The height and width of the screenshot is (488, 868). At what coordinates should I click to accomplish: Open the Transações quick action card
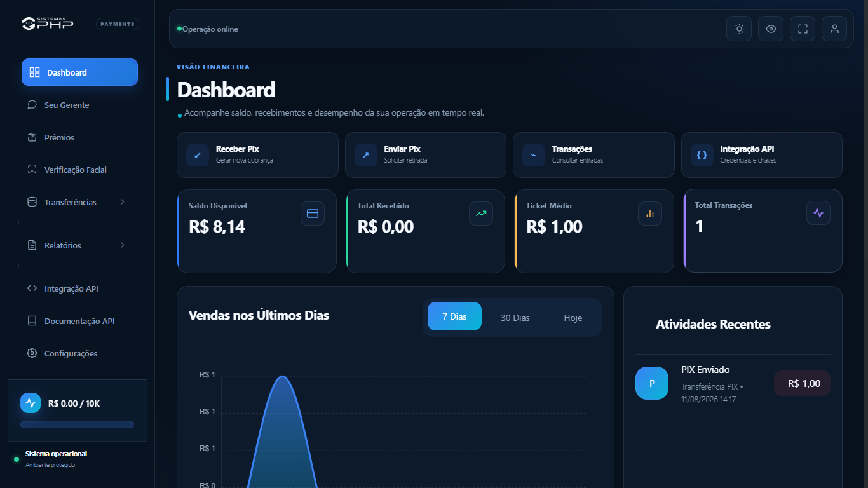pyautogui.click(x=593, y=155)
